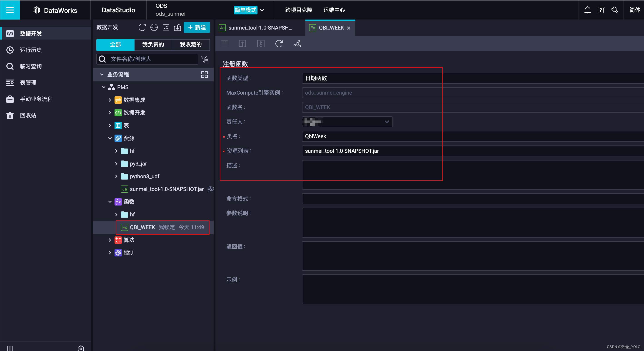644x351 pixels.
Task: Expand the 表 node
Action: pos(110,125)
